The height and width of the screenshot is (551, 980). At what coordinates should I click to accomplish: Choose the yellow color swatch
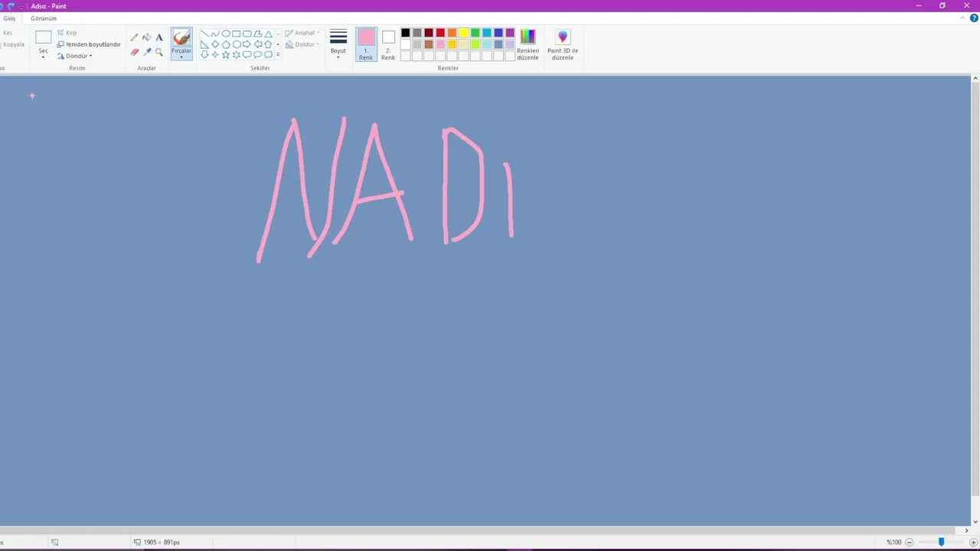464,33
